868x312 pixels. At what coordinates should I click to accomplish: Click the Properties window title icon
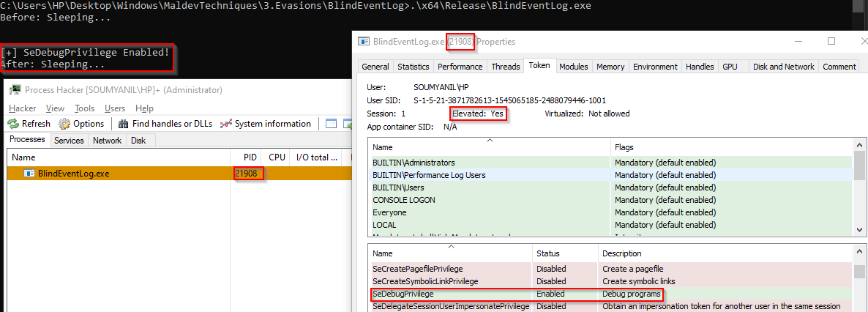pyautogui.click(x=364, y=42)
